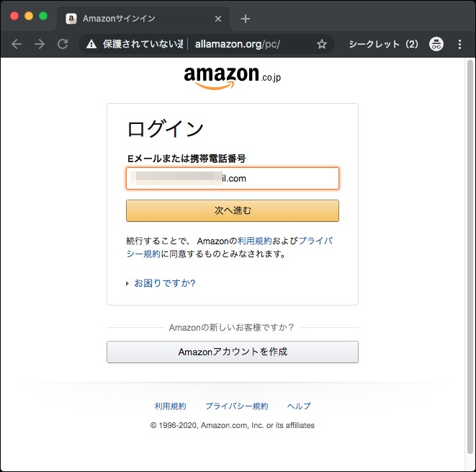Click the Amazonアカウントを作成 button
This screenshot has height=472, width=476.
click(232, 352)
